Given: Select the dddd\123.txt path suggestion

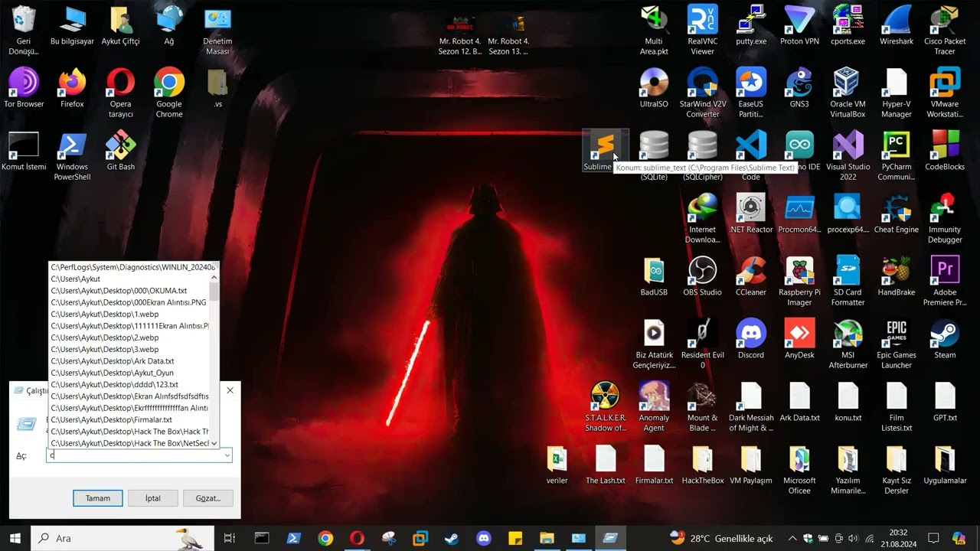Looking at the screenshot, I should tap(129, 385).
